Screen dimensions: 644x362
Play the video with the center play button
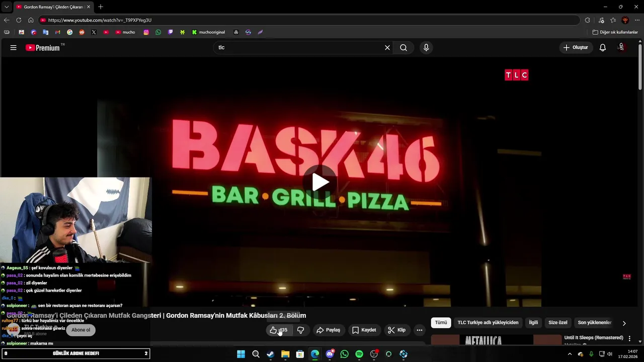point(320,182)
